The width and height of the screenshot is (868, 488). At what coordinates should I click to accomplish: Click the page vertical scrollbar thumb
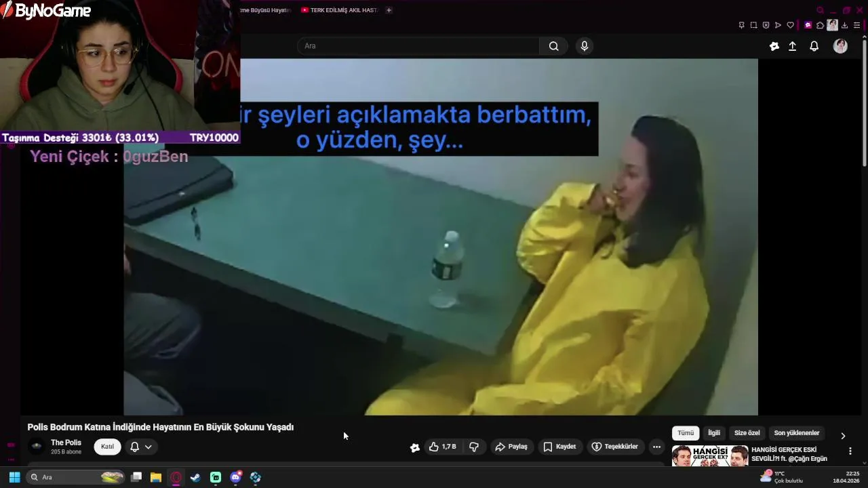click(x=864, y=103)
